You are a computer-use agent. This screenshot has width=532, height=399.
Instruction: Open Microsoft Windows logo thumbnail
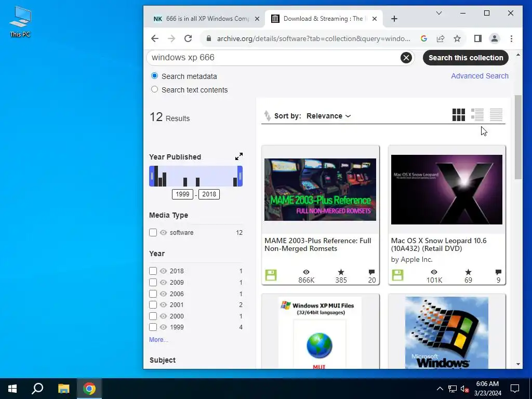[446, 333]
